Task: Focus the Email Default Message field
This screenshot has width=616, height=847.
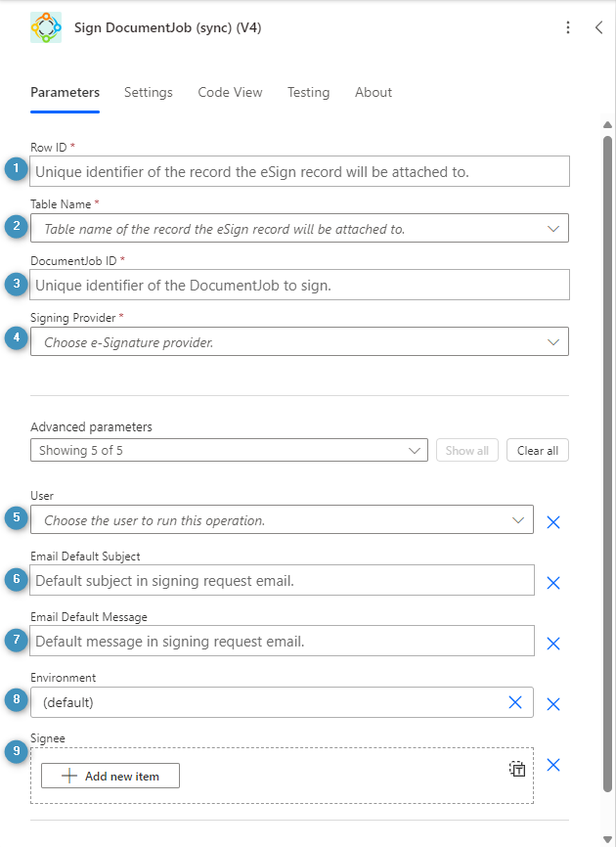Action: 282,641
